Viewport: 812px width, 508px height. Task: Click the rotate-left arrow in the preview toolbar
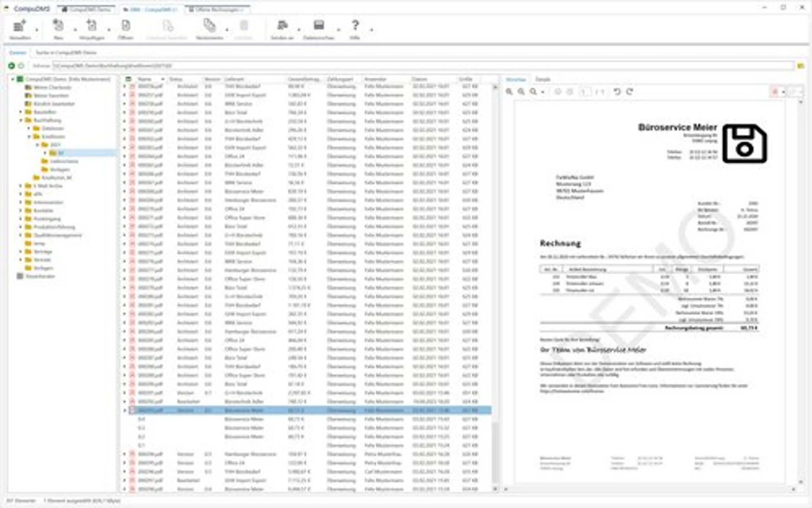click(x=617, y=92)
